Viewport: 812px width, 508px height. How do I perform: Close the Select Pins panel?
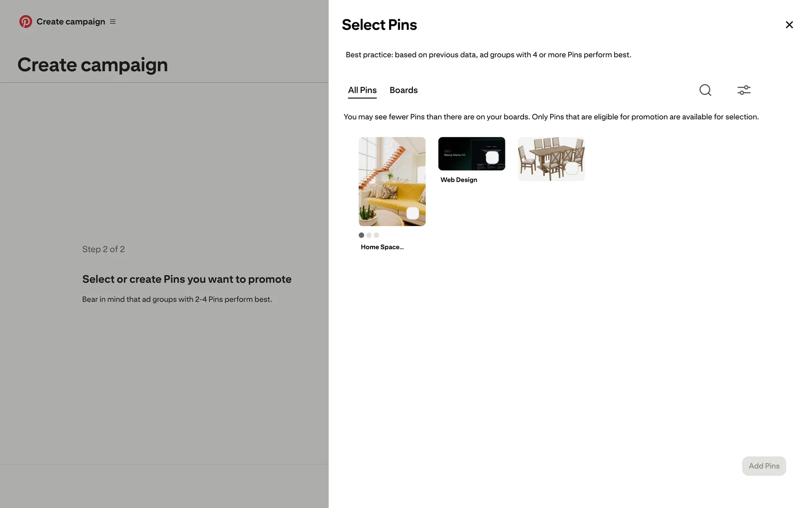pyautogui.click(x=789, y=25)
